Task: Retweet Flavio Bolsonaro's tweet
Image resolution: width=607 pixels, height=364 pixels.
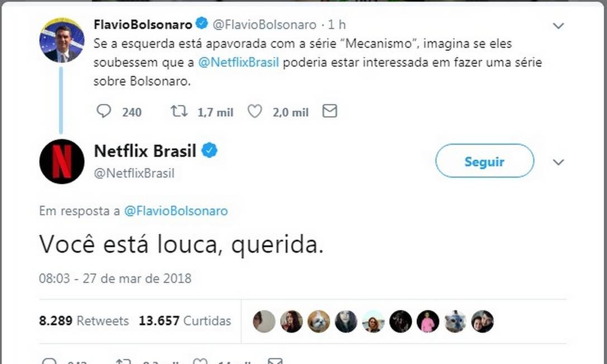Action: (179, 112)
